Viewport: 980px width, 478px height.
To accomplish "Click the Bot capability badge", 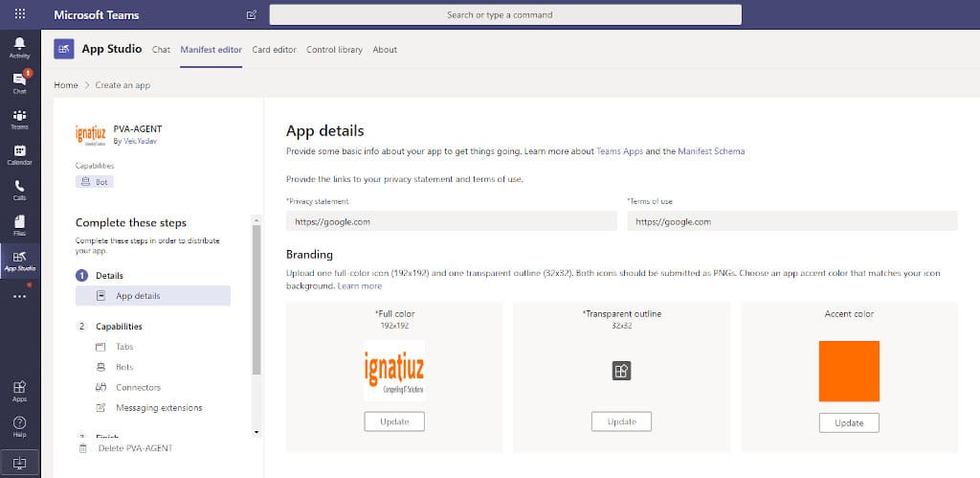I will point(95,182).
